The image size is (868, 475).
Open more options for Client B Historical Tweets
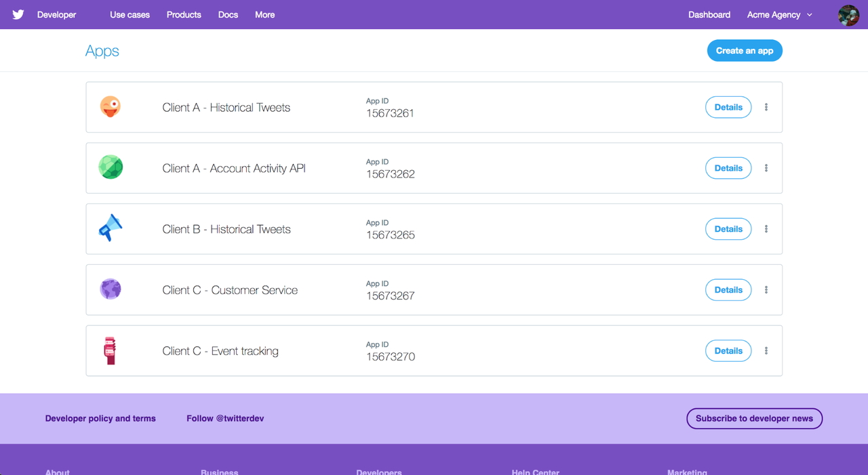[766, 229]
